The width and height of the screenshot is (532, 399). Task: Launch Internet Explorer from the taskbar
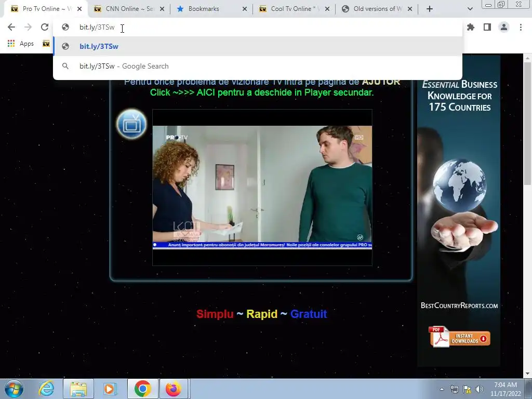tap(46, 389)
